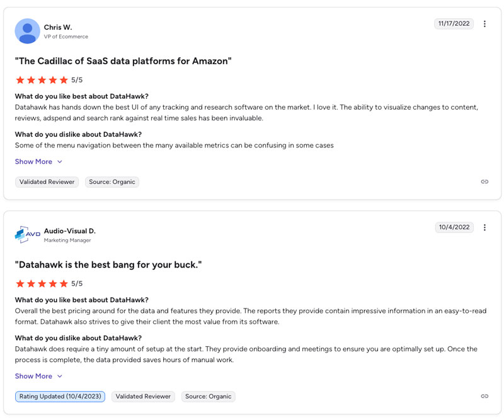Copy link icon for Chris W.'s review
Image resolution: width=504 pixels, height=420 pixels.
(x=484, y=182)
